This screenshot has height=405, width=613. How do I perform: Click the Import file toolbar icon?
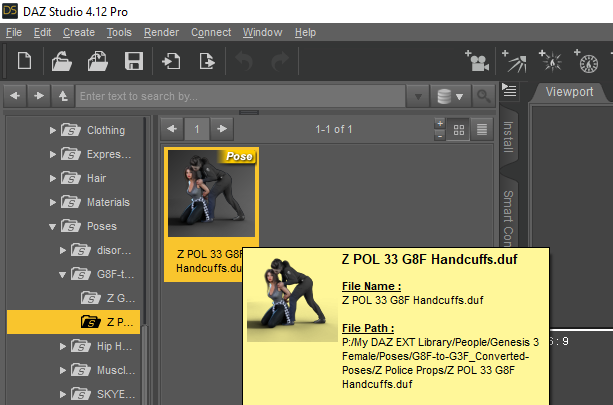[x=171, y=61]
